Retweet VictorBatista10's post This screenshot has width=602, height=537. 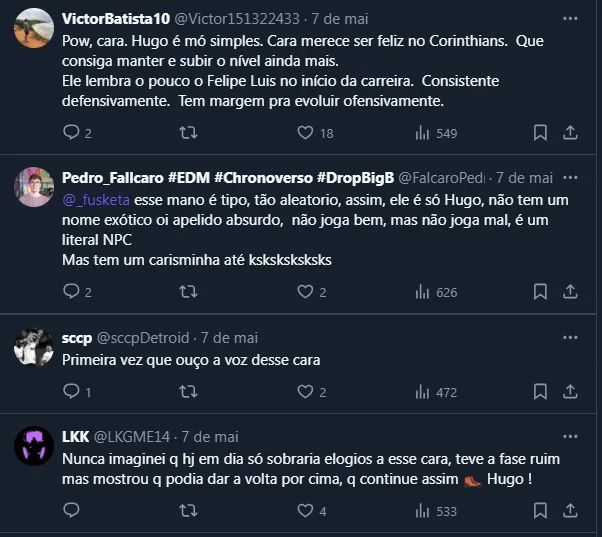[187, 133]
